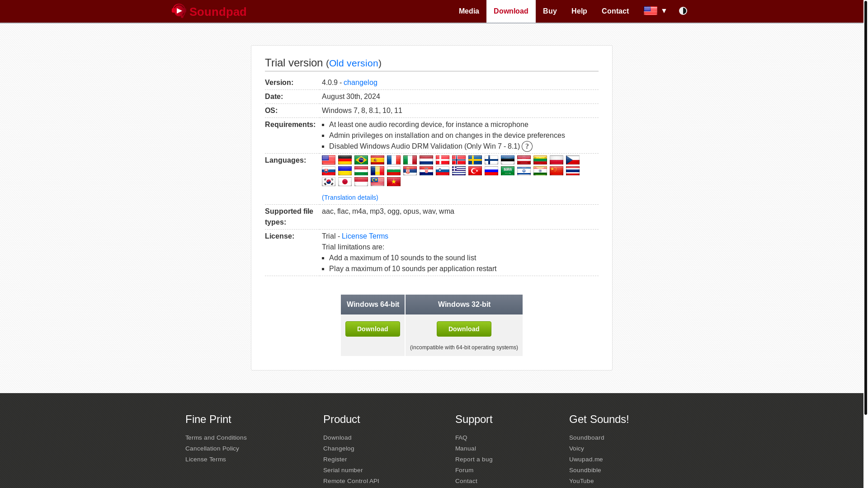Select the Netherlands flag
The image size is (868, 488).
point(426,160)
